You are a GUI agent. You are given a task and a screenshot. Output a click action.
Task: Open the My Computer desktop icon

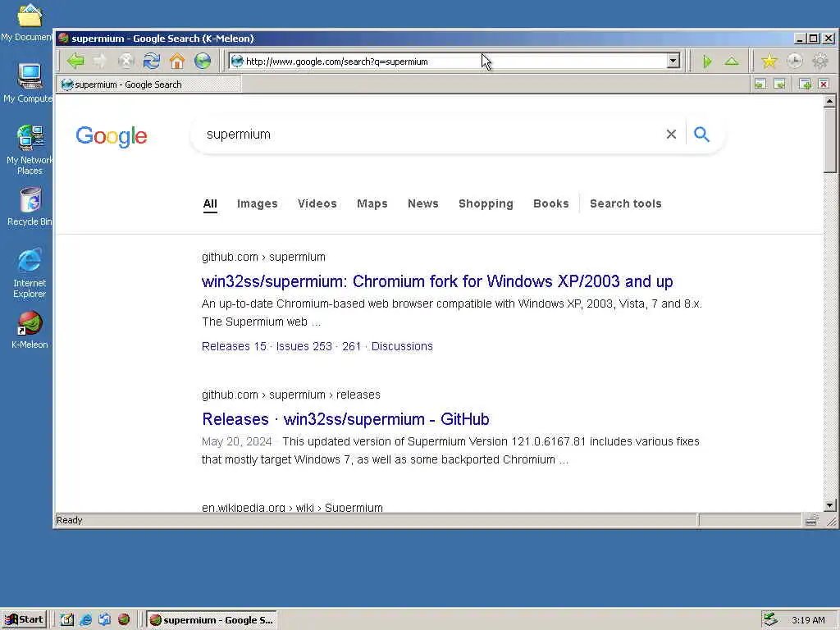[x=28, y=83]
